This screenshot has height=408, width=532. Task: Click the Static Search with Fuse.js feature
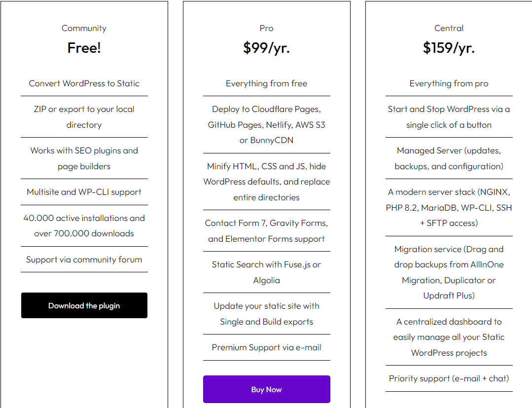tap(266, 272)
